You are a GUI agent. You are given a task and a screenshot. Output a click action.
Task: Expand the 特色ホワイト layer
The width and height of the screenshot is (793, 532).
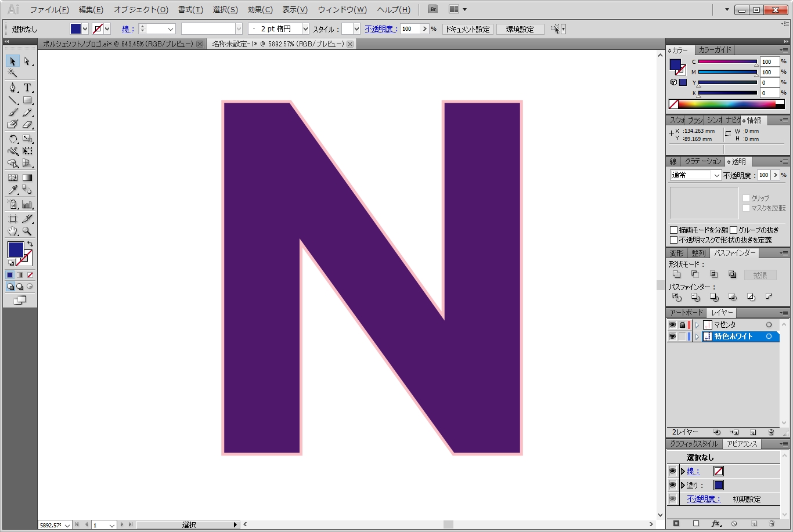697,336
